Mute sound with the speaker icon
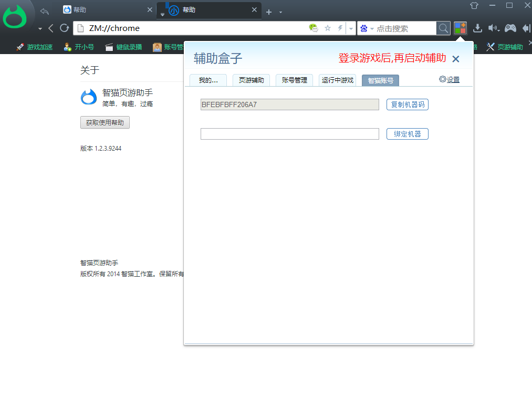 [493, 28]
